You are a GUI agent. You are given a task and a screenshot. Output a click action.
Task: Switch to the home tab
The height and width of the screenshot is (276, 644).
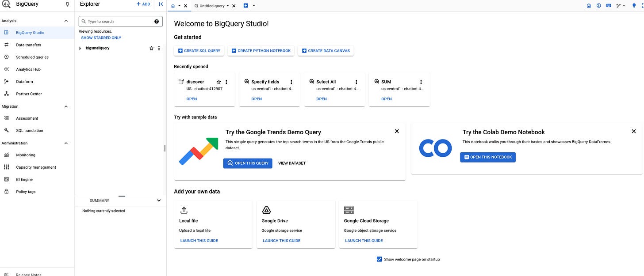(173, 6)
